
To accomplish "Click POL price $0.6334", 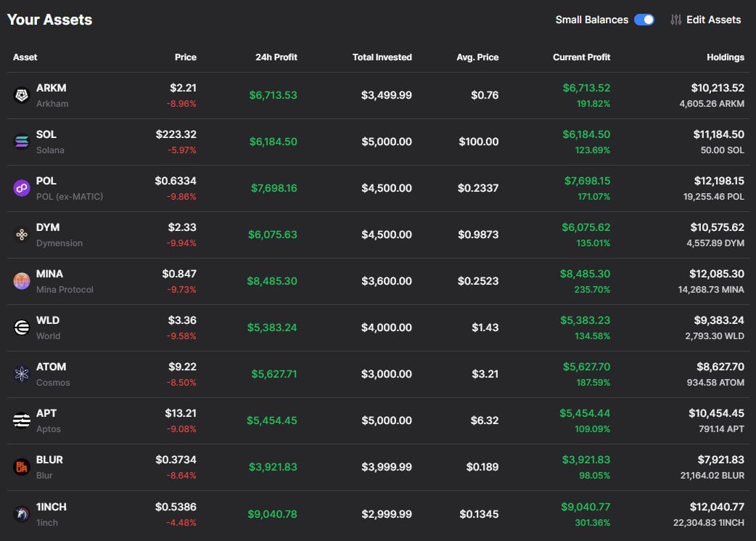I will point(176,181).
